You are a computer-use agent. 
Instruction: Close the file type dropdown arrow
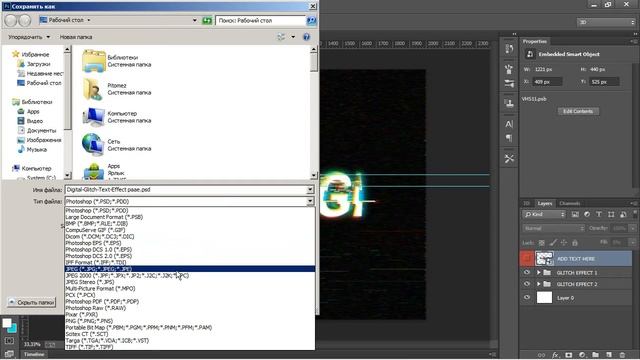click(x=310, y=201)
